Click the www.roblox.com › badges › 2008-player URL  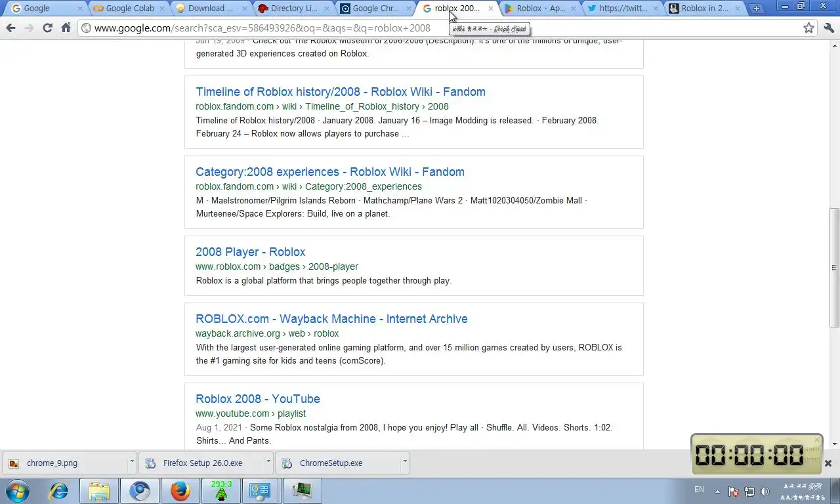click(277, 266)
